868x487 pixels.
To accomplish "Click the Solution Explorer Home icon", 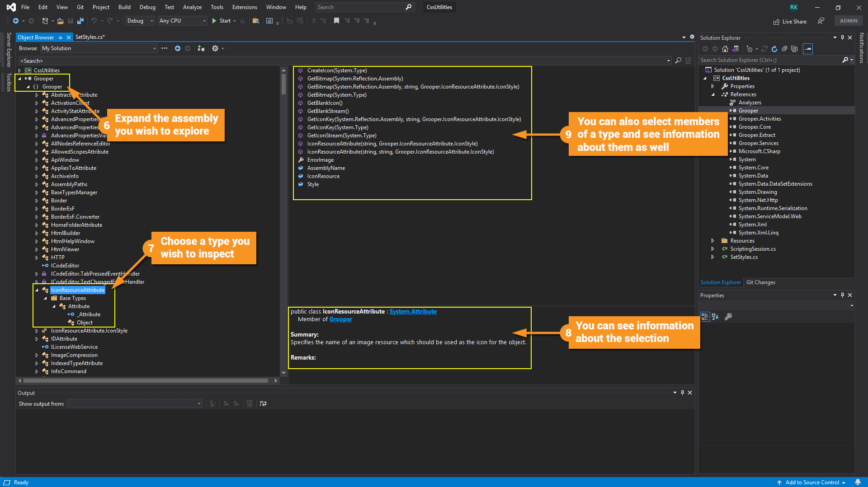I will coord(725,49).
